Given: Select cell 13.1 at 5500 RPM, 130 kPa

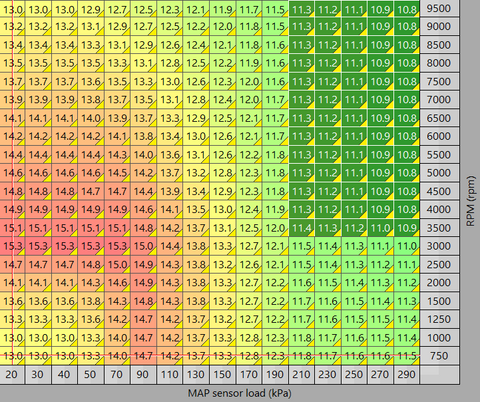Looking at the screenshot, I should 197,154.
